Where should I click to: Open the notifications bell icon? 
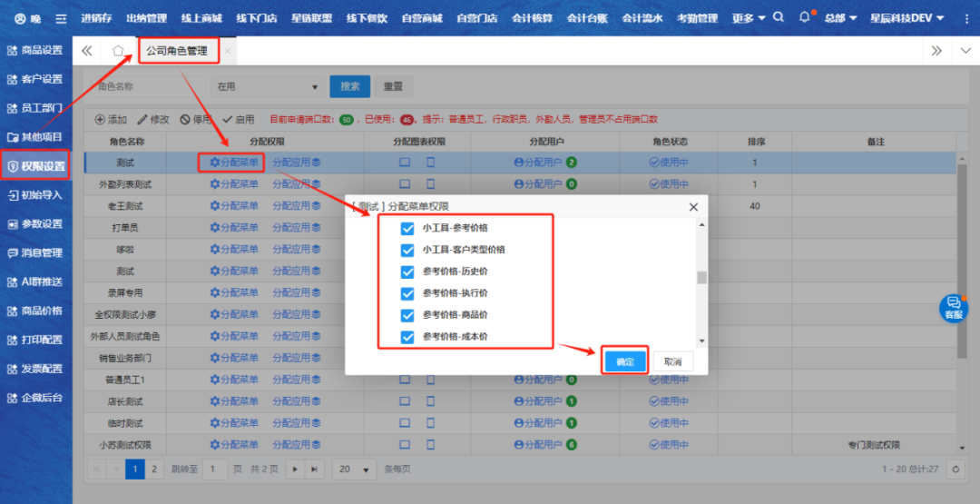pos(805,17)
